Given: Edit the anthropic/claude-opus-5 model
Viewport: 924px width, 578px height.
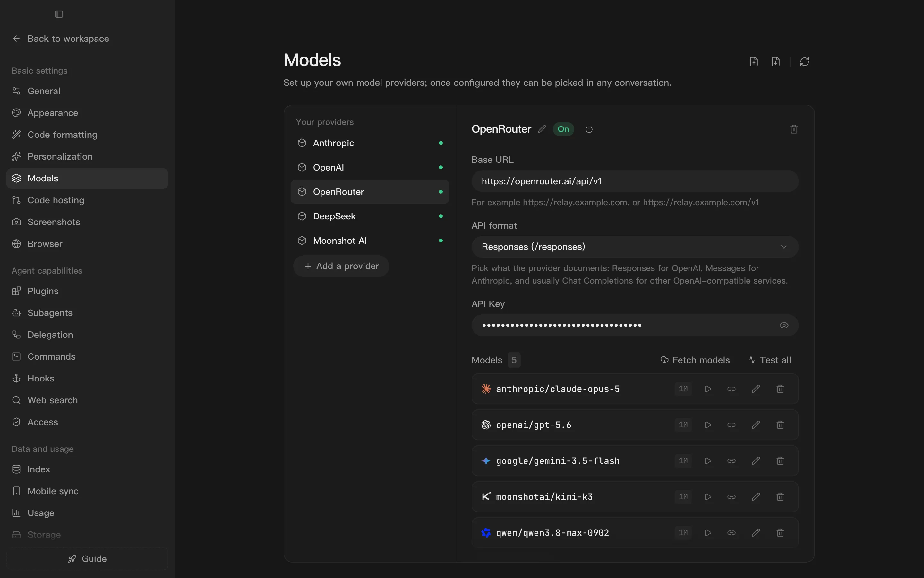Looking at the screenshot, I should point(756,389).
